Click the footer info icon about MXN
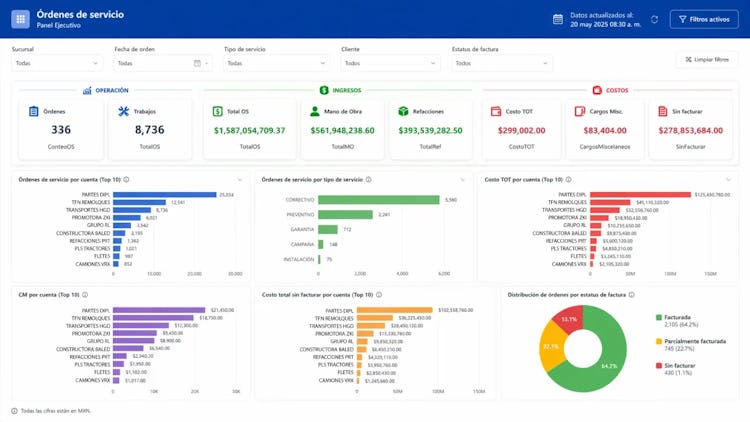The height and width of the screenshot is (422, 750). click(14, 411)
